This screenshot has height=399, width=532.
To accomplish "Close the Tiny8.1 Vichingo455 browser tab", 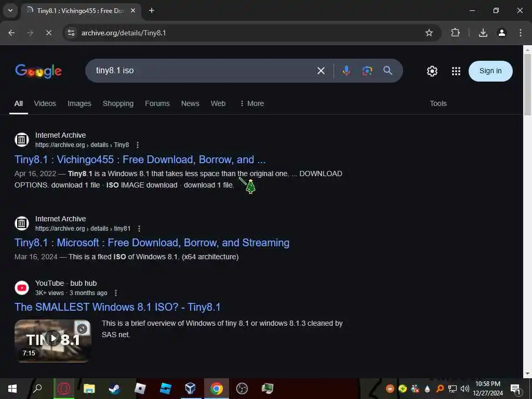I will click(133, 10).
